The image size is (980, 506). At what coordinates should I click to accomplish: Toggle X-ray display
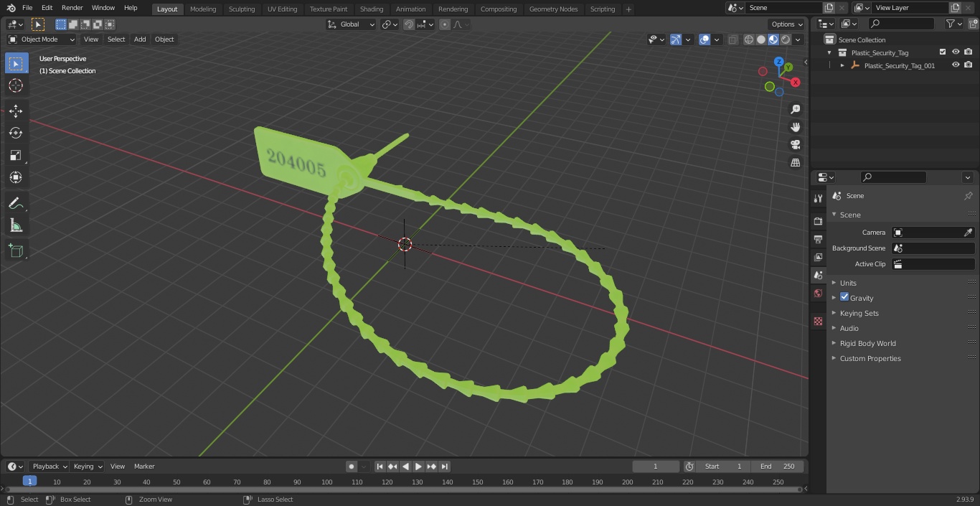pyautogui.click(x=732, y=39)
